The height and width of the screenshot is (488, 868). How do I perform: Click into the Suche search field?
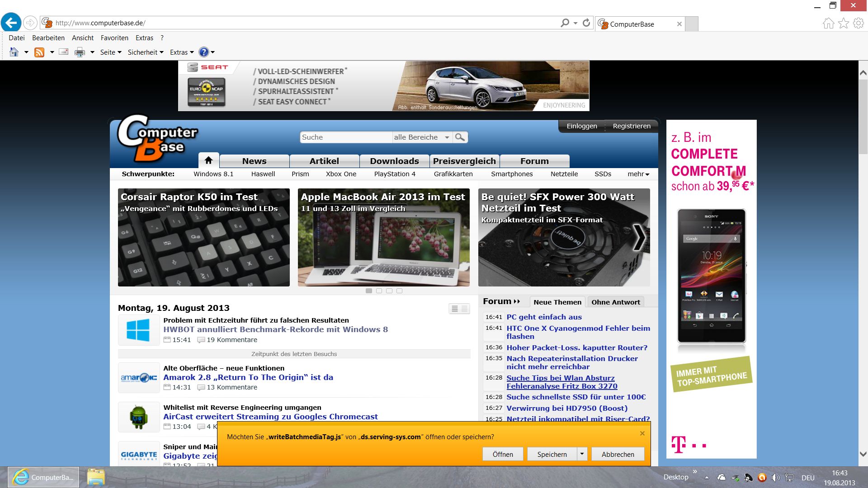[x=345, y=137]
